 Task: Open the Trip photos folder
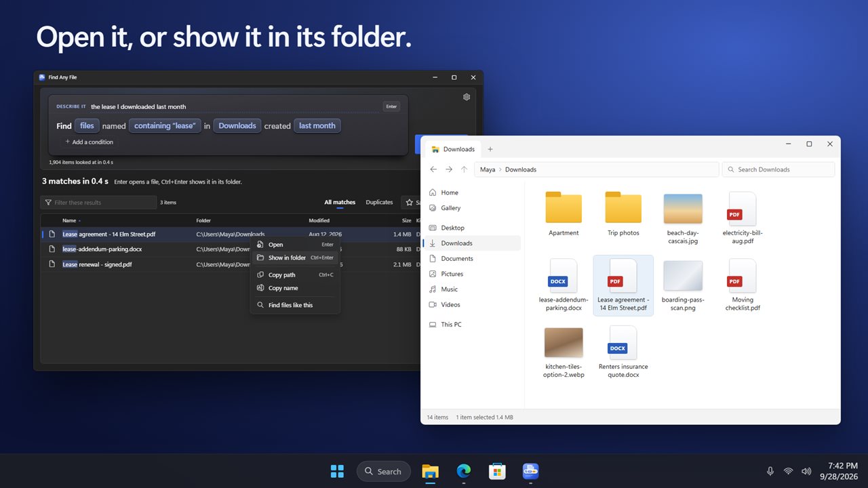[623, 214]
